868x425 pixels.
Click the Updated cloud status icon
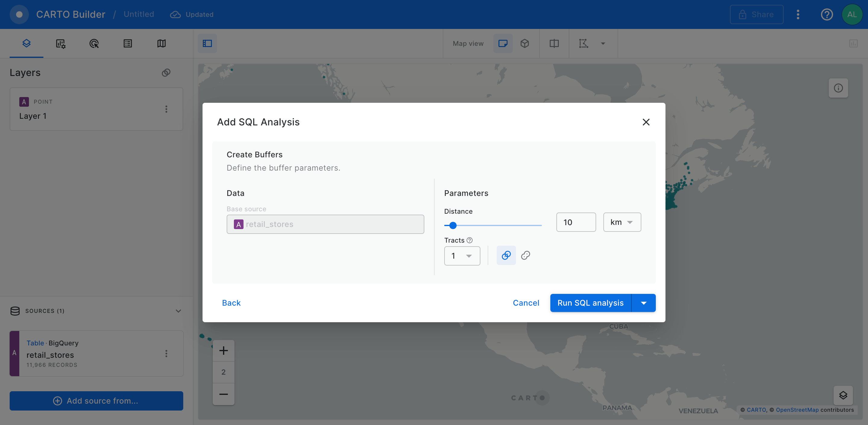(x=175, y=14)
